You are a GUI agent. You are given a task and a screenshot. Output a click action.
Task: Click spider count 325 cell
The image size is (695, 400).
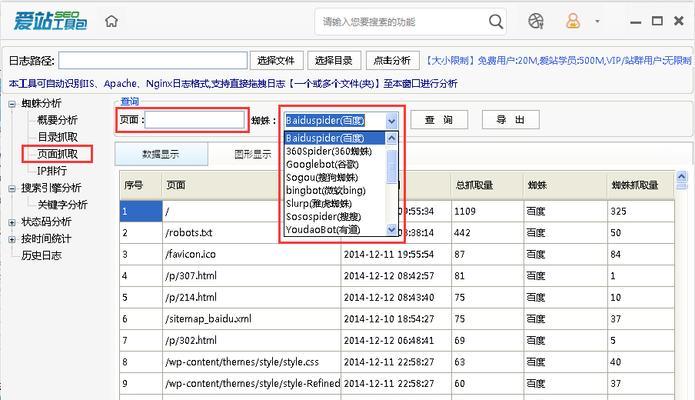641,211
